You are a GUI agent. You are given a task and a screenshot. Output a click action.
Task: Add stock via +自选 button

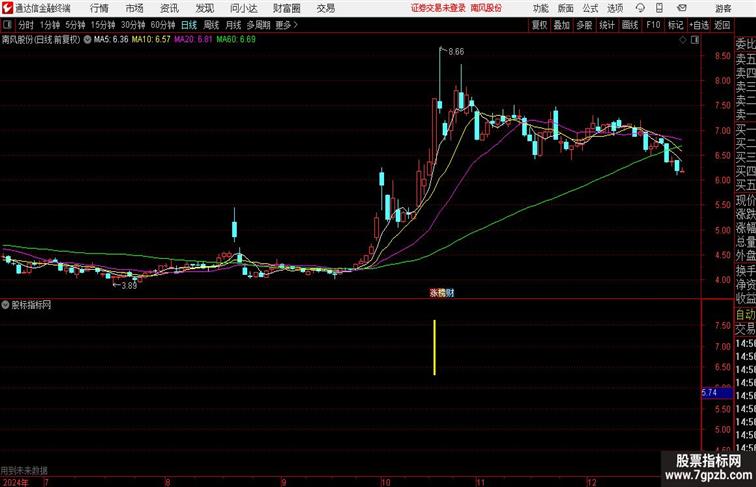(x=699, y=25)
